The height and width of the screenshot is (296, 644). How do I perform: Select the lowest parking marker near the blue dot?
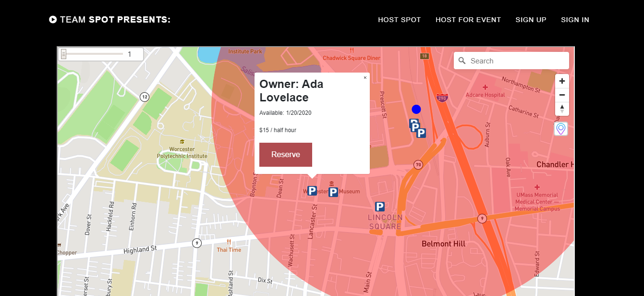[421, 133]
